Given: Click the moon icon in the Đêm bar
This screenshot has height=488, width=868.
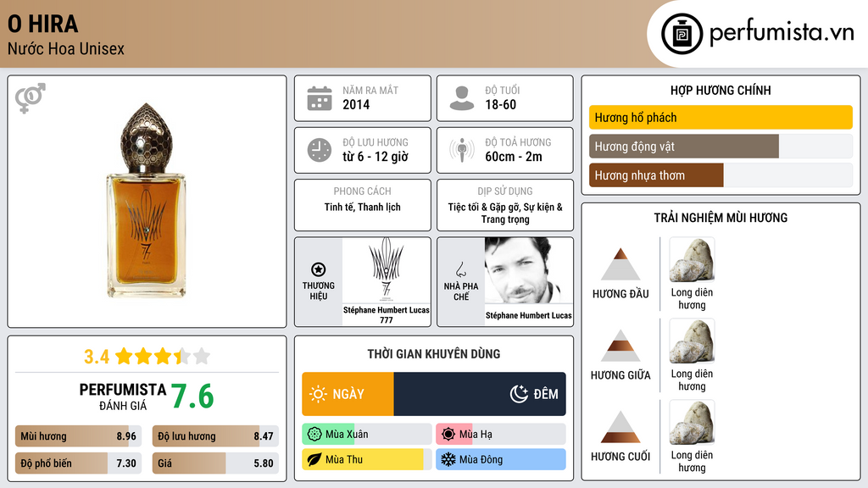Looking at the screenshot, I should coord(519,394).
